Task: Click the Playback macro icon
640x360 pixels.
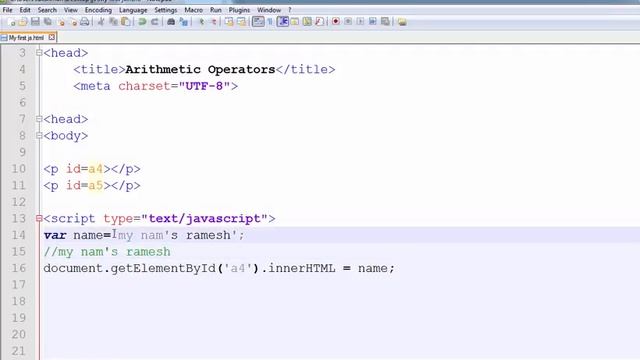Action: click(360, 21)
